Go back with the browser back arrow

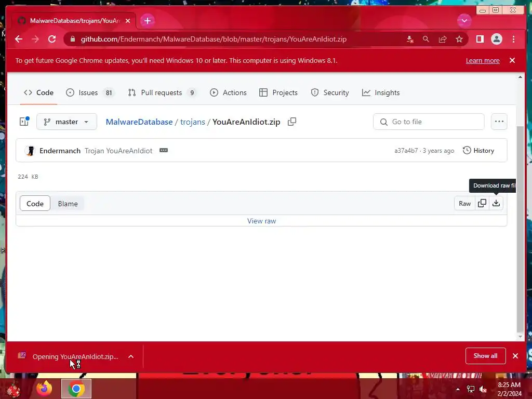coord(19,39)
